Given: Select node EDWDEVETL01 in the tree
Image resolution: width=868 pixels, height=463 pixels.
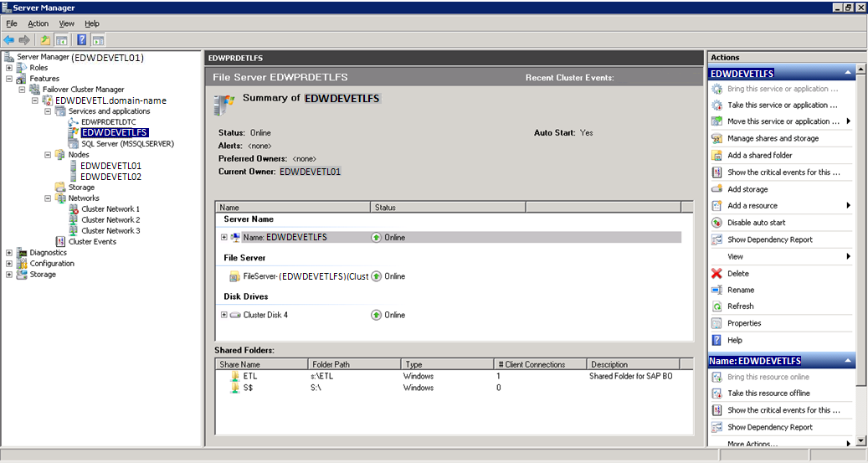Looking at the screenshot, I should point(110,166).
